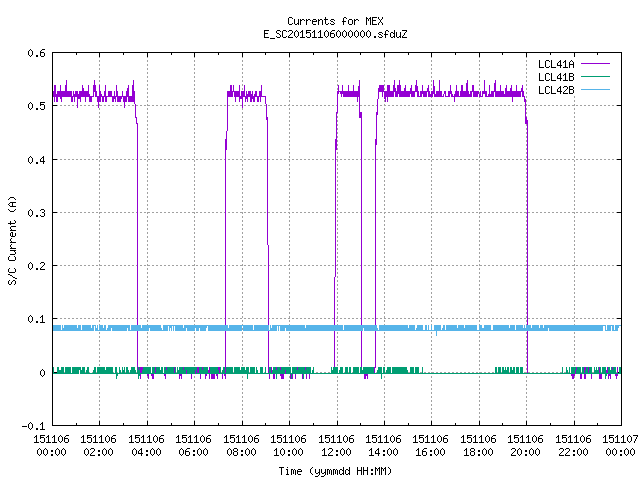Screen dimensions: 640x480
Task: Click the x-axis label "Time (yymmdd HH:MM)"
Action: click(x=335, y=471)
